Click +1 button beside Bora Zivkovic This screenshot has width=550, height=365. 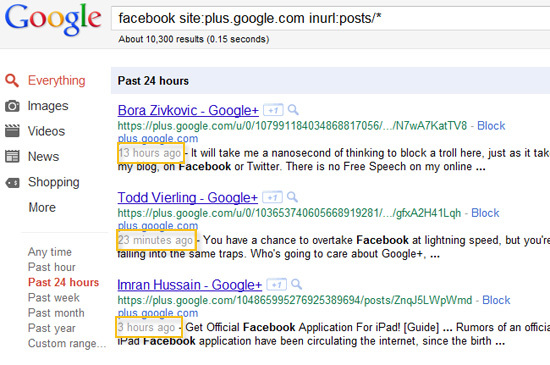click(273, 110)
